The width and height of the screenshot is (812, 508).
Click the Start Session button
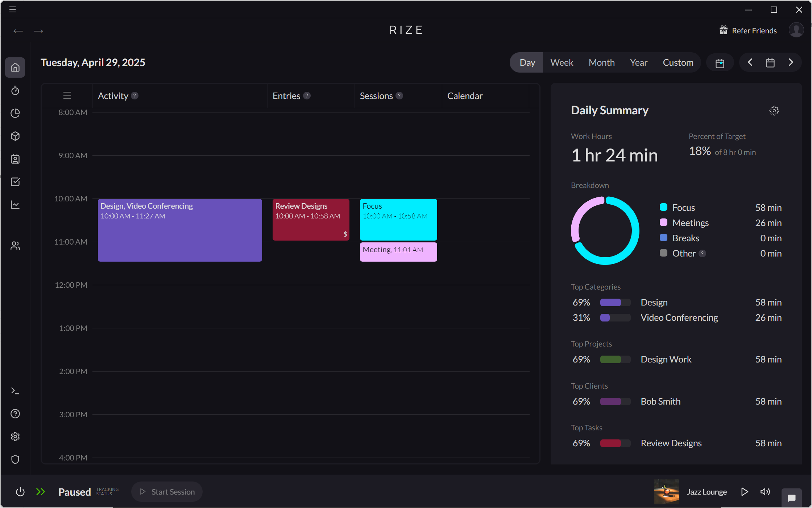pyautogui.click(x=167, y=492)
